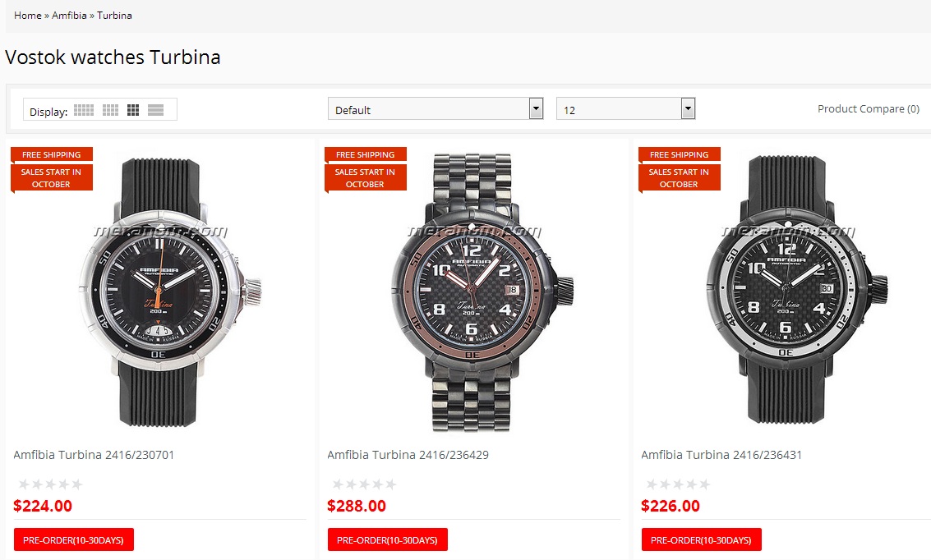Click star rating under Turbina 2416/236431

pyautogui.click(x=678, y=484)
